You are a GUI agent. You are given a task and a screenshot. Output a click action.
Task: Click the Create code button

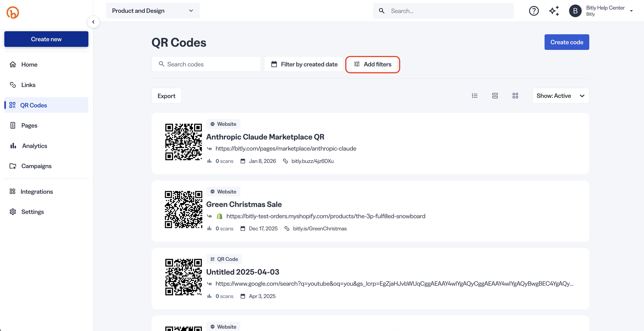coord(566,42)
